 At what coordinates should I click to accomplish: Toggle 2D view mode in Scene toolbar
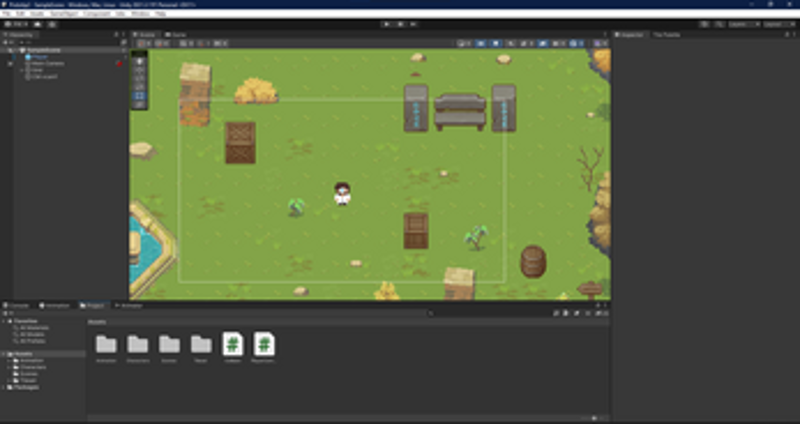tap(481, 43)
